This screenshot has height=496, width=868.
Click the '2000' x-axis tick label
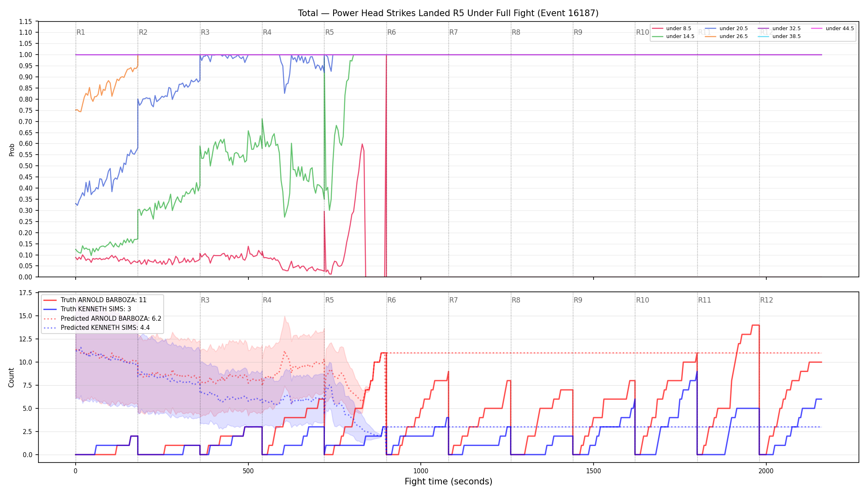[x=766, y=471]
